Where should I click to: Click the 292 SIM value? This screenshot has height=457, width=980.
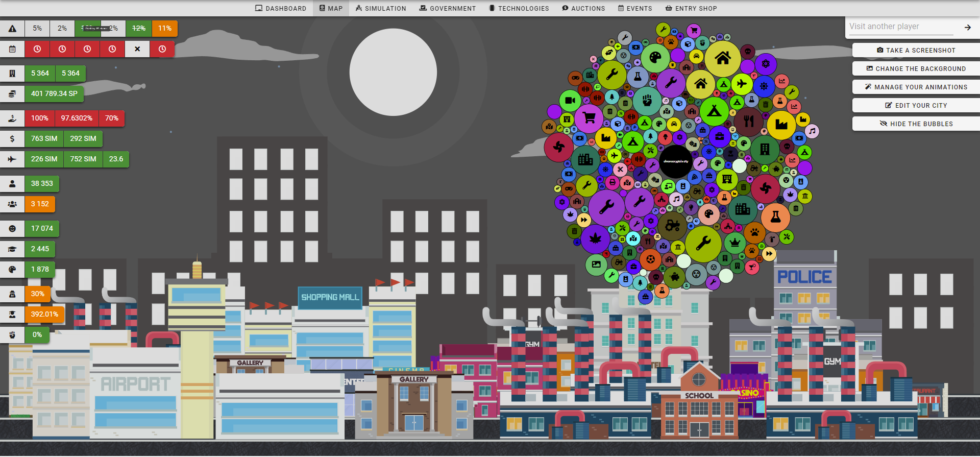pos(83,139)
